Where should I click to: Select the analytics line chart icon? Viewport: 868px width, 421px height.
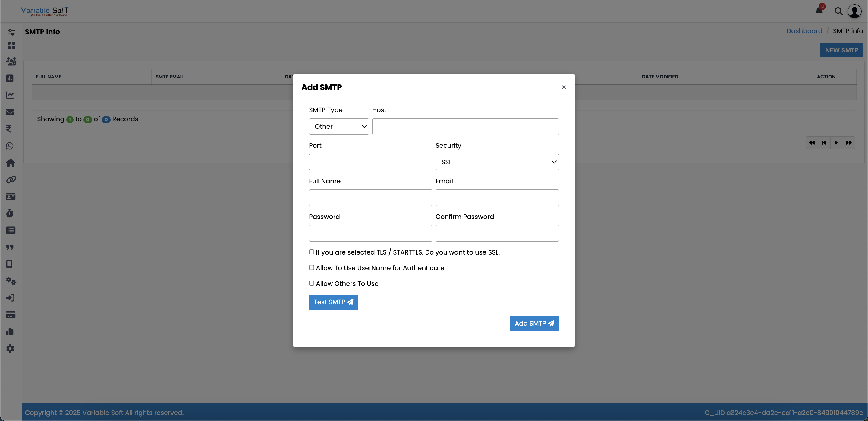click(10, 95)
